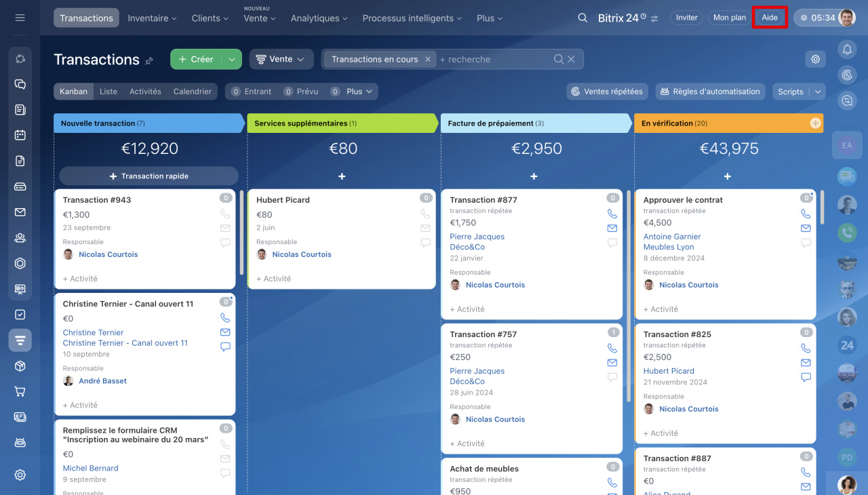Viewport: 868px width, 495px height.
Task: Open Règles d'automatisation
Action: coord(709,92)
